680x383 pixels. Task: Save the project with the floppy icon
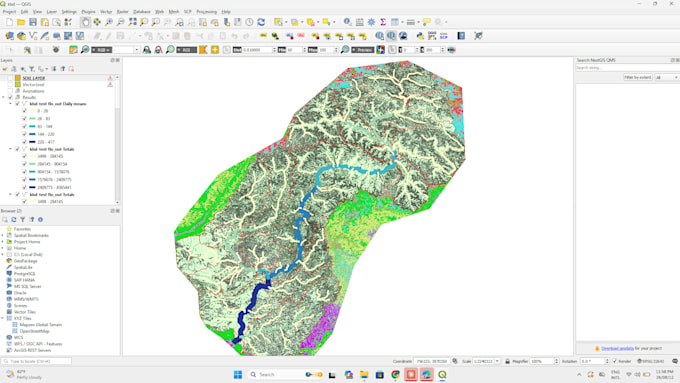click(x=33, y=22)
